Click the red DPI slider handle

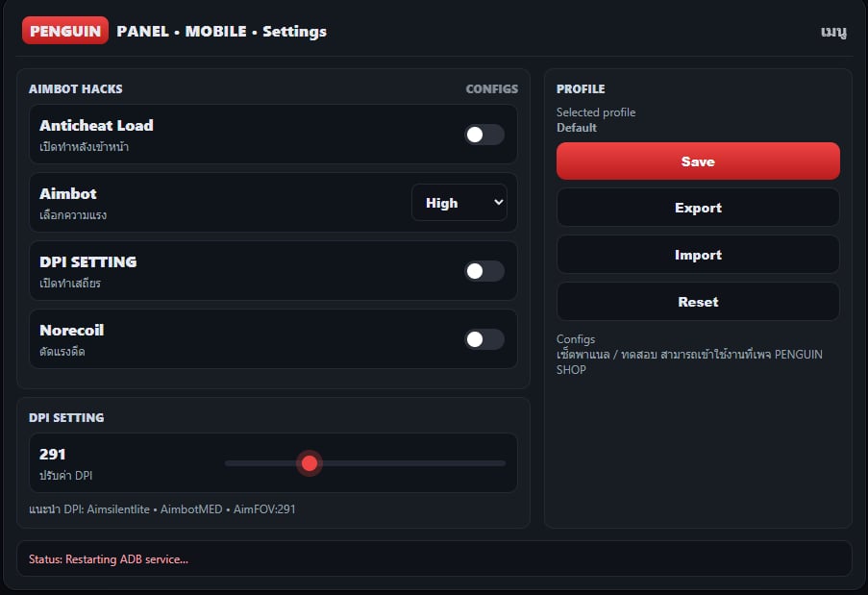point(309,463)
